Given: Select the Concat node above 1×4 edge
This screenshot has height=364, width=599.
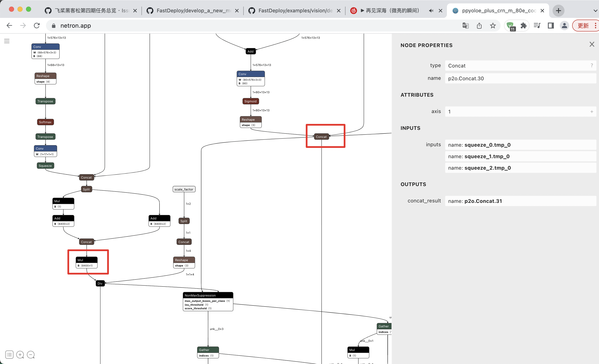Looking at the screenshot, I should tap(184, 242).
